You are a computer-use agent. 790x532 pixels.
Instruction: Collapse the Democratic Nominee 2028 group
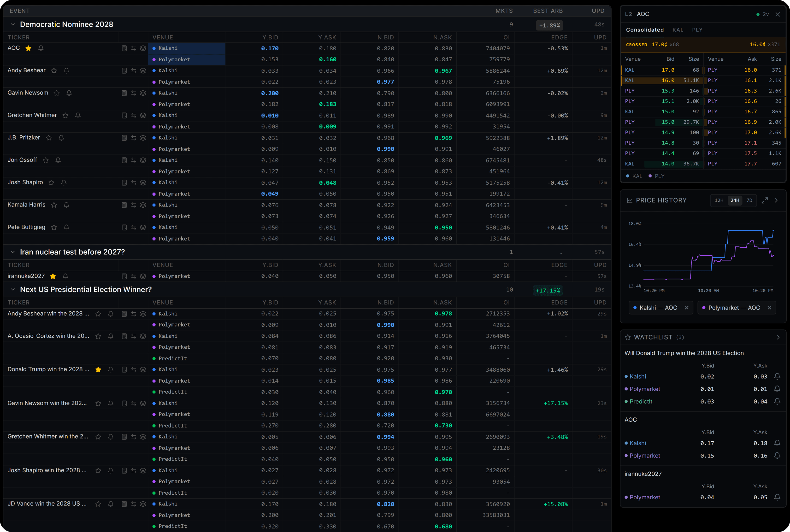point(12,24)
